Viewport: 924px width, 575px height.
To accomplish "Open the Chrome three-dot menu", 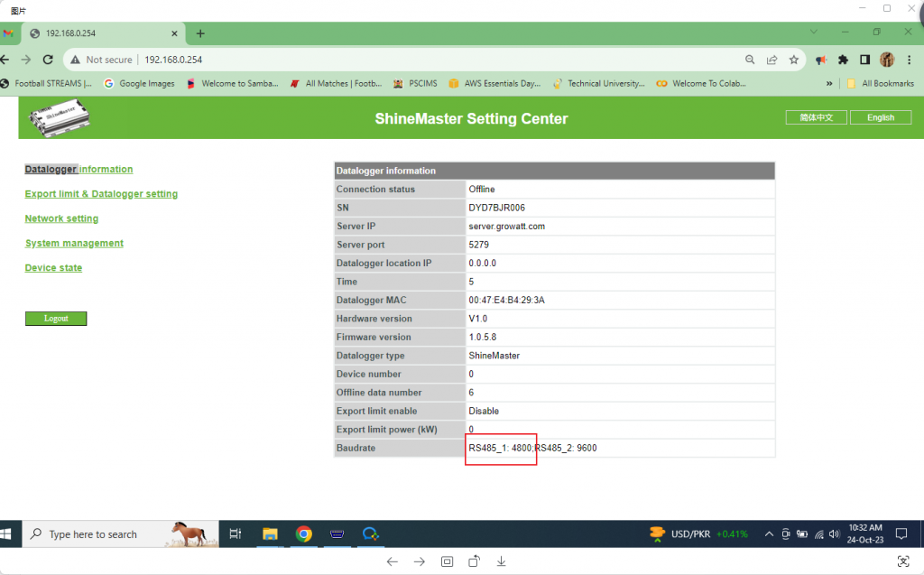I will [x=910, y=60].
